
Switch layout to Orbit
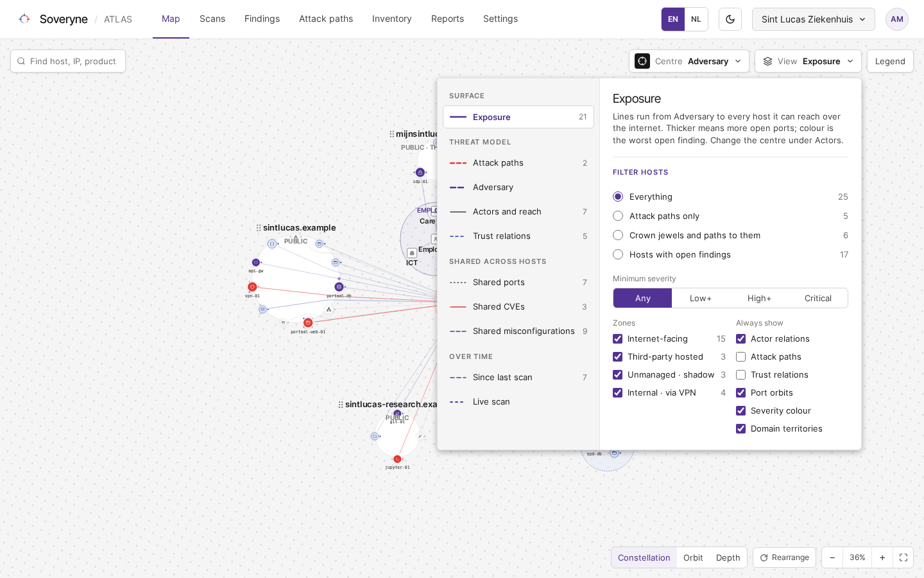tap(693, 557)
